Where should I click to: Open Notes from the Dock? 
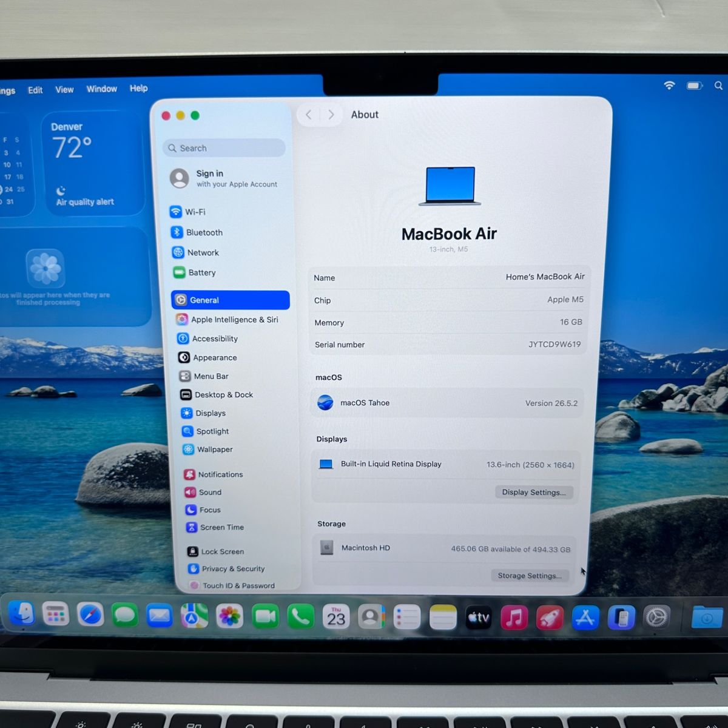(x=443, y=618)
